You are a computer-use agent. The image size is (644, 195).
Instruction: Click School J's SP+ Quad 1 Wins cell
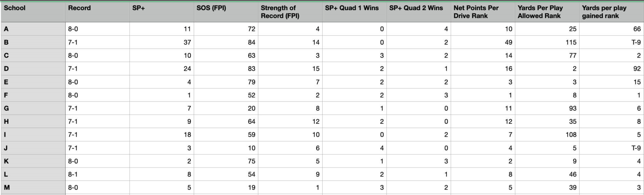click(x=354, y=148)
